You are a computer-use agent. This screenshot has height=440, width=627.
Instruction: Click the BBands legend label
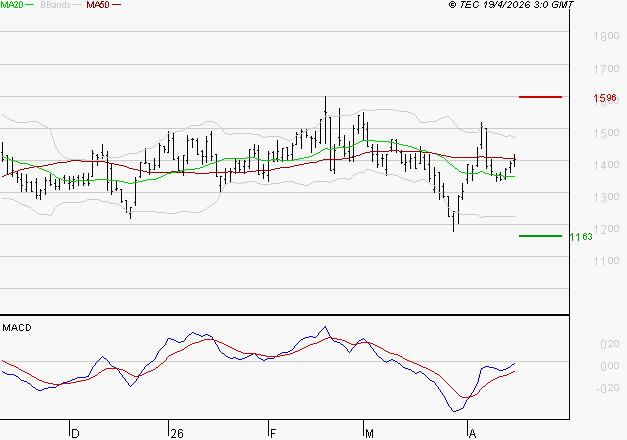click(x=56, y=5)
